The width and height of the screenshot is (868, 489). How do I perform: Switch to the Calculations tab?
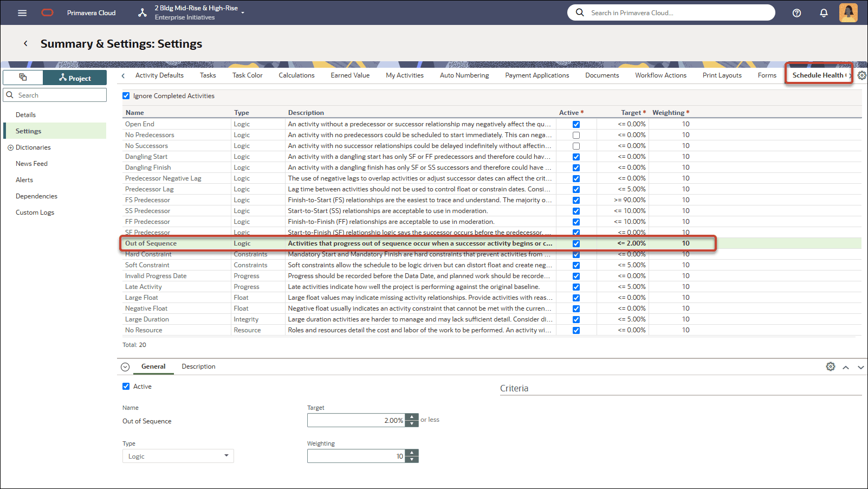coord(296,75)
